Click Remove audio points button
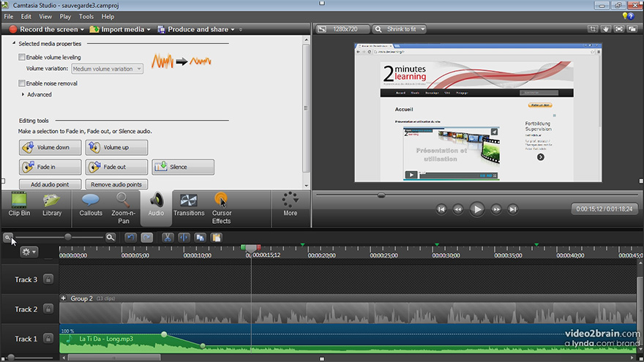This screenshot has height=362, width=644. pos(116,184)
